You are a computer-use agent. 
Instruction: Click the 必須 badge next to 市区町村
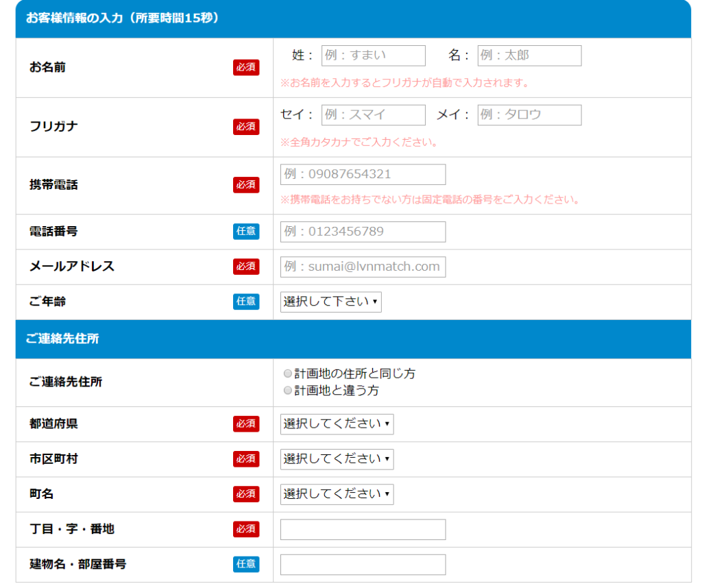pos(246,458)
